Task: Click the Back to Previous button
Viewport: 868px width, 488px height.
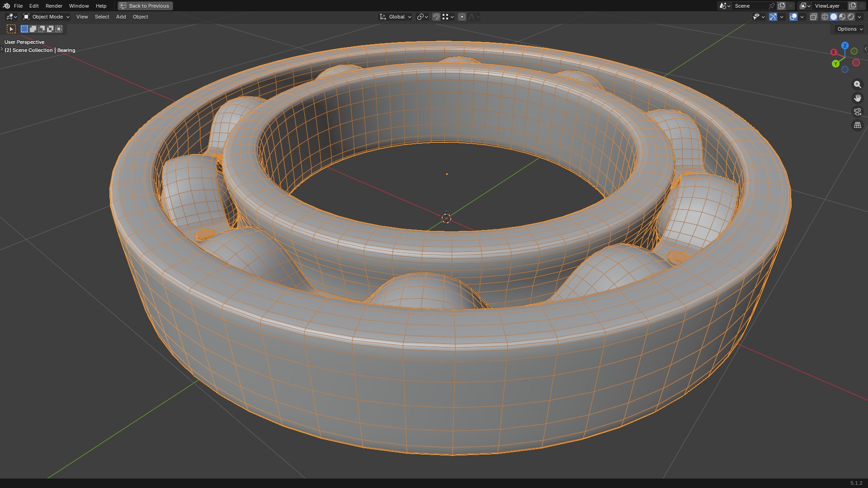Action: click(145, 6)
